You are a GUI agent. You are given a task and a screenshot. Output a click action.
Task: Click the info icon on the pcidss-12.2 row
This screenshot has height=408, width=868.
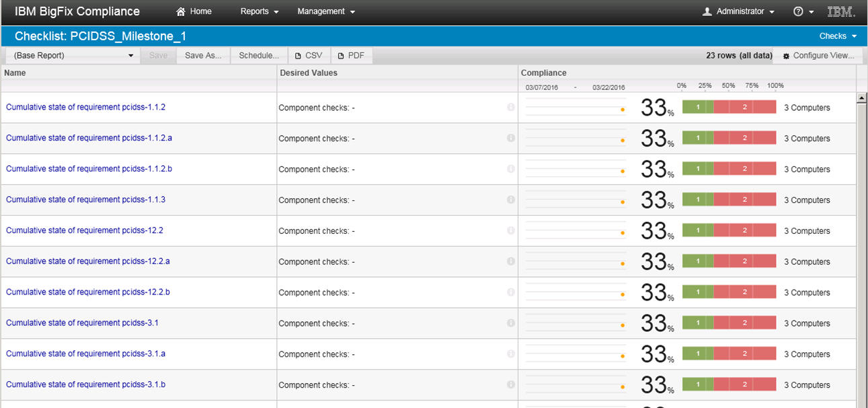click(x=511, y=230)
